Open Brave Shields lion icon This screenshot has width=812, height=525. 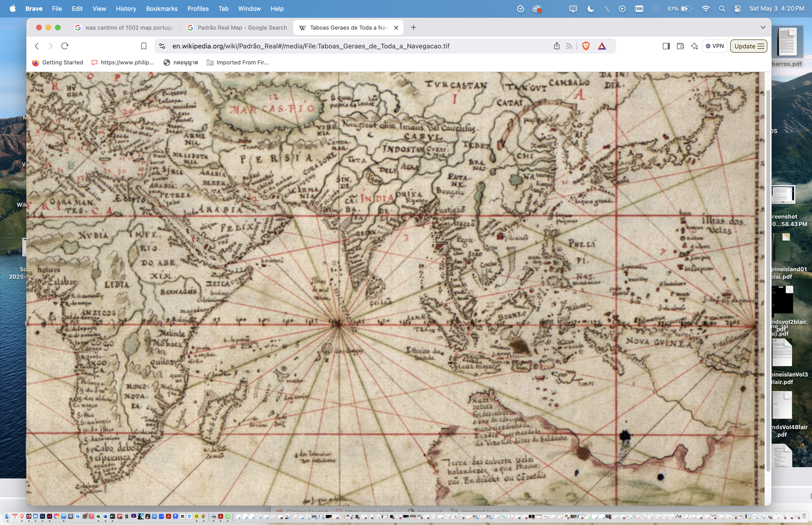tap(586, 46)
